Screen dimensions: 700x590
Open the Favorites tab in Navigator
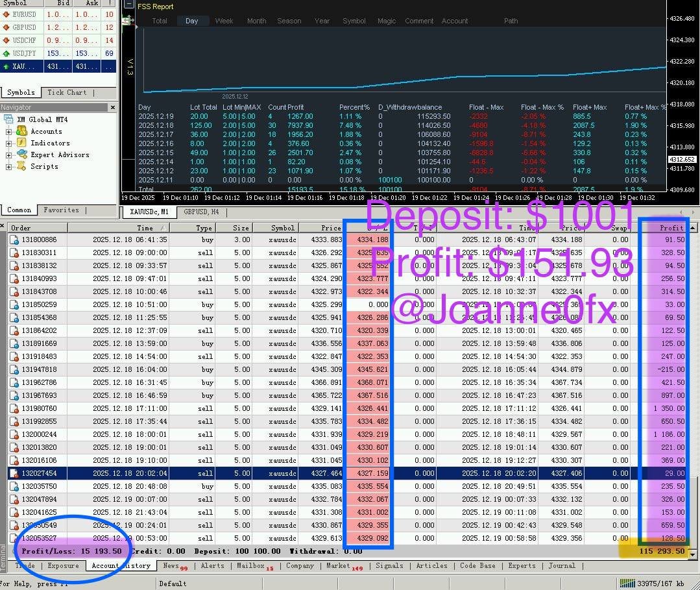61,210
